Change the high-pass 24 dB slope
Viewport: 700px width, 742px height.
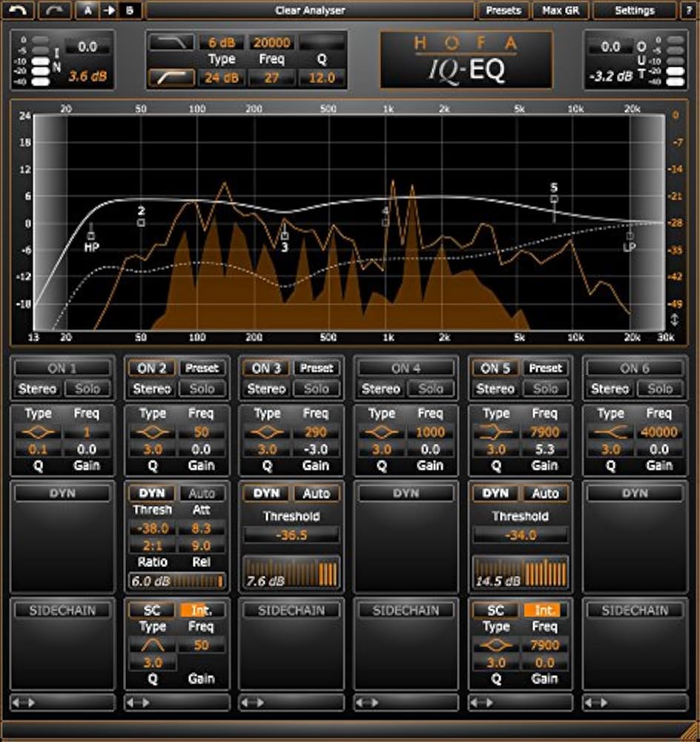tap(222, 78)
